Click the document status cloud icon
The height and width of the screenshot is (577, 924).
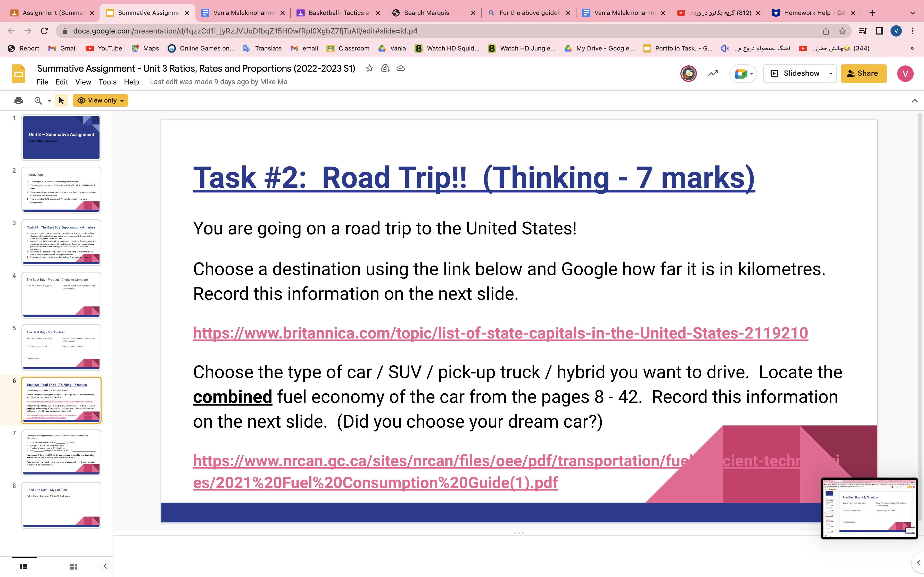tap(401, 68)
